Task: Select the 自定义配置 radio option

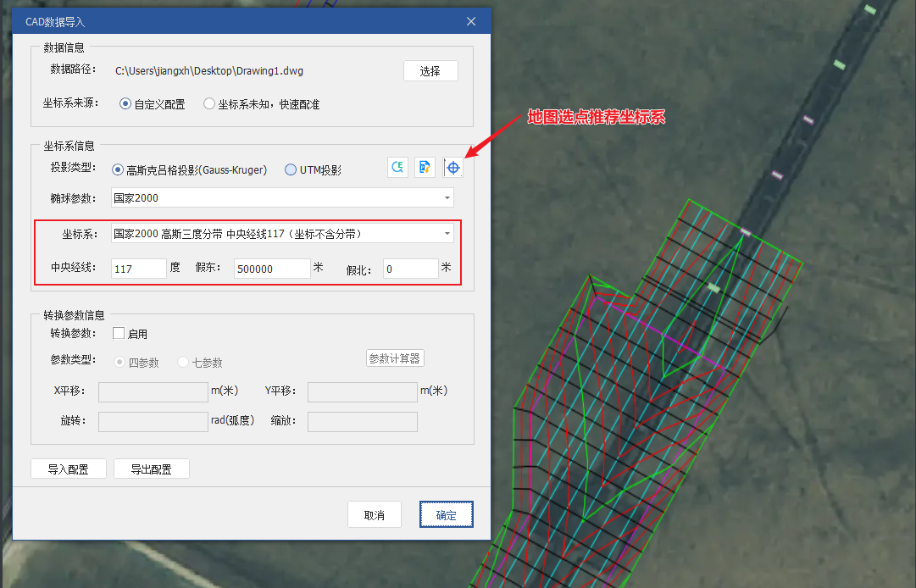Action: (125, 104)
